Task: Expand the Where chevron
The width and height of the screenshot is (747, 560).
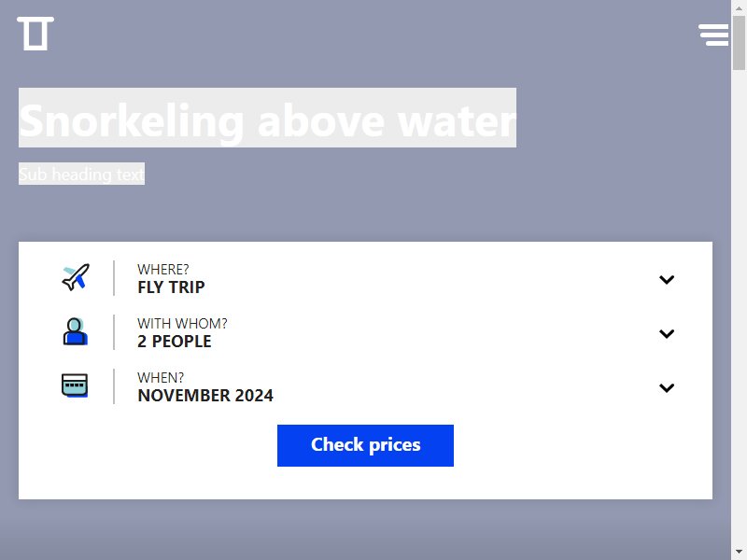Action: (x=667, y=279)
